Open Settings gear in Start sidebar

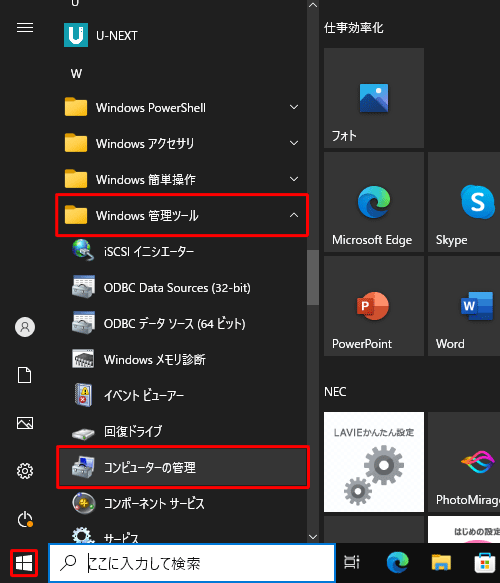[25, 471]
